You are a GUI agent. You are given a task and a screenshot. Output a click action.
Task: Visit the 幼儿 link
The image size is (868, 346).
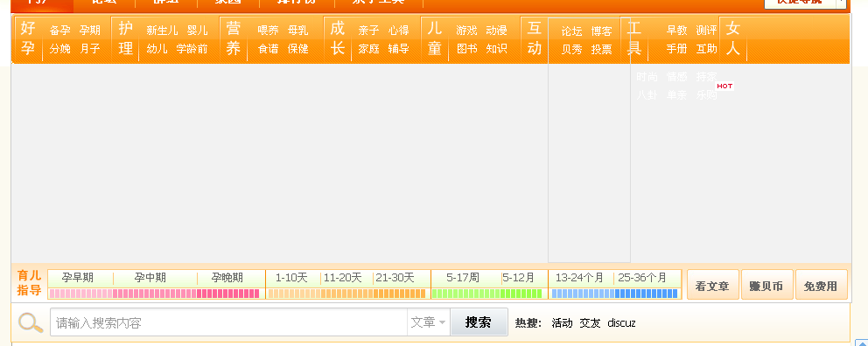pyautogui.click(x=157, y=49)
